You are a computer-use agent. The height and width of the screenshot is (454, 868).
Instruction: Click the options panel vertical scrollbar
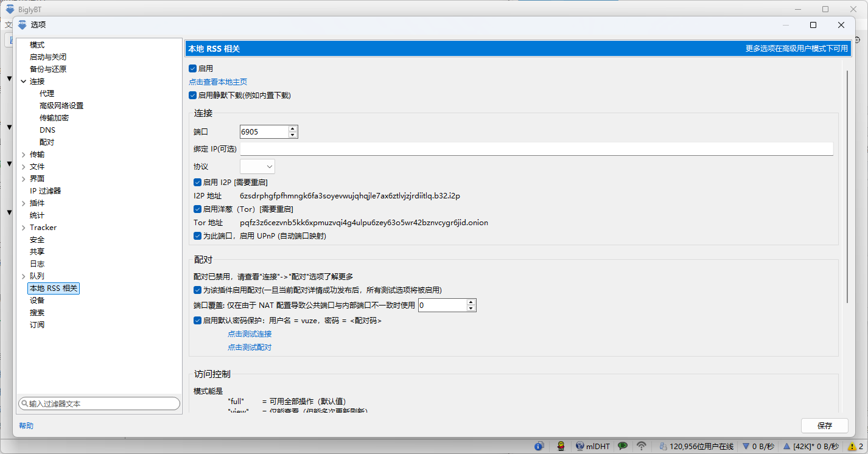coord(847,187)
